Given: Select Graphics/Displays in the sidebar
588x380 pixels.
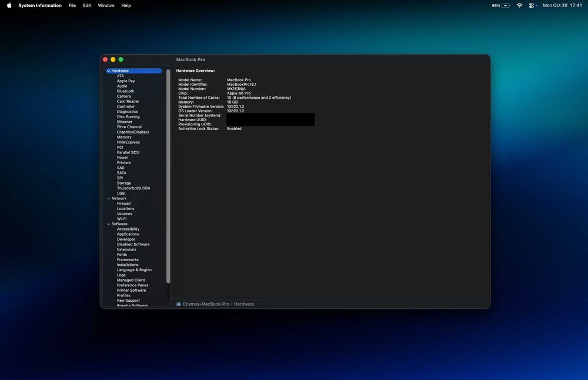Looking at the screenshot, I should 133,132.
